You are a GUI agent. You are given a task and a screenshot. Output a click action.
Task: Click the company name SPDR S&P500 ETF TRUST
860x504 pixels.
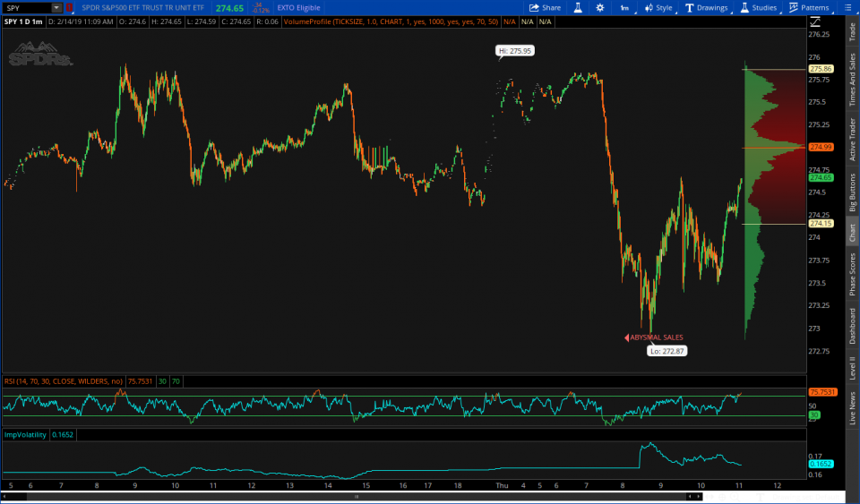click(x=142, y=8)
